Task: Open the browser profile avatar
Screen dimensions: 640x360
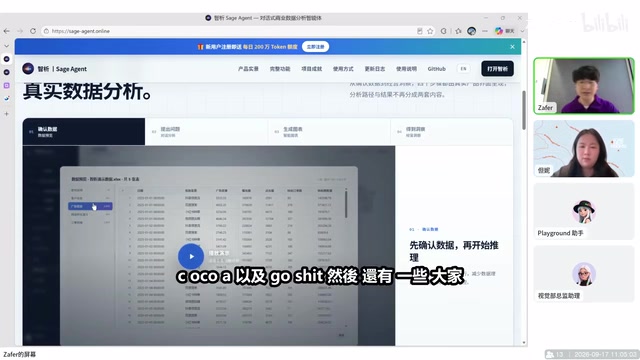Action: point(471,31)
